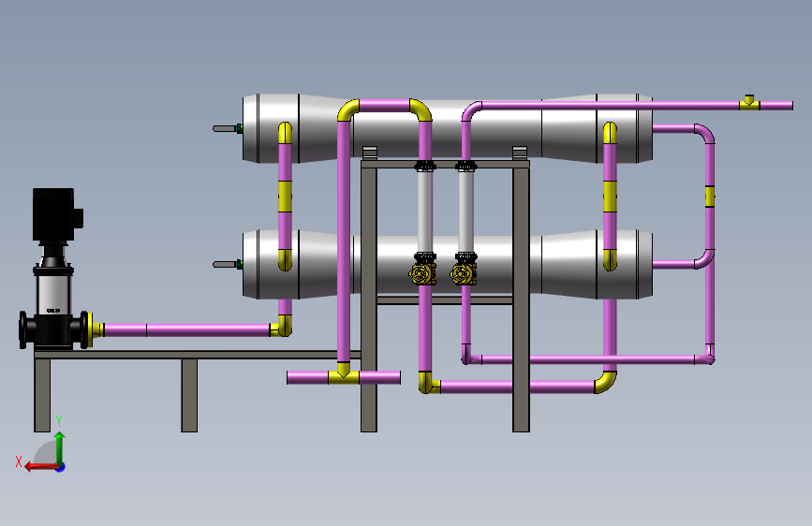Viewport: 812px width, 526px height.
Task: Select the pump table's leftmost leg
Action: pyautogui.click(x=42, y=396)
